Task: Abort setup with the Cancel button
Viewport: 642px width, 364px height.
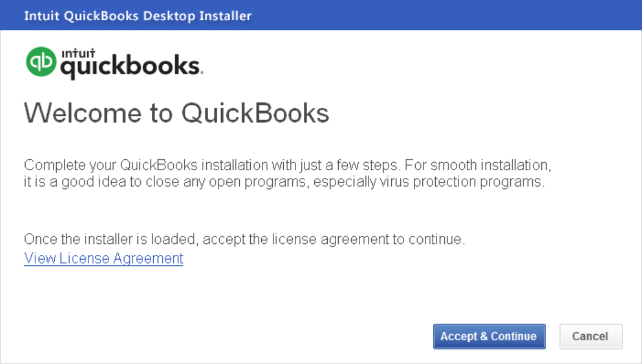Action: click(590, 337)
